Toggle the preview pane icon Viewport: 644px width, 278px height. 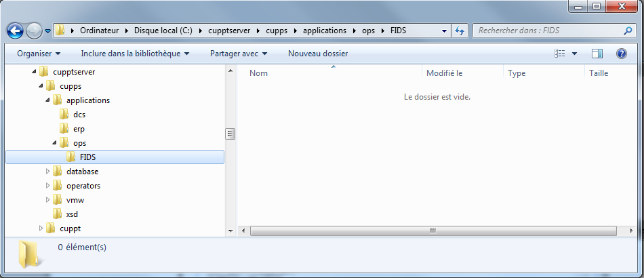597,54
